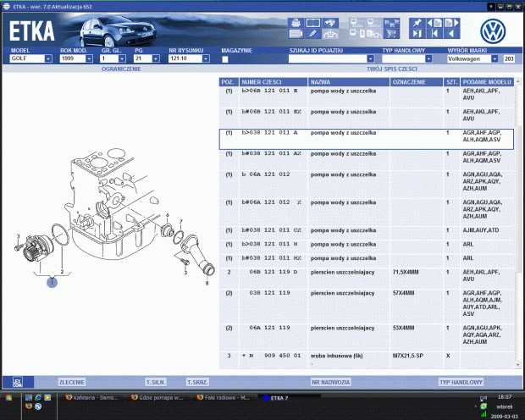Image resolution: width=525 pixels, height=420 pixels.
Task: Select the 57X4MM seal ring row
Action: click(x=367, y=307)
